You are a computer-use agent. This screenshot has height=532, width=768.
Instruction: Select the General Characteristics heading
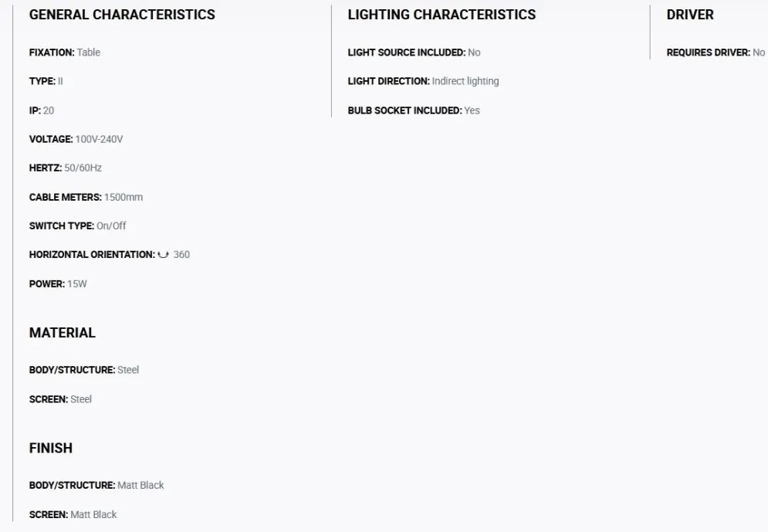pyautogui.click(x=122, y=15)
